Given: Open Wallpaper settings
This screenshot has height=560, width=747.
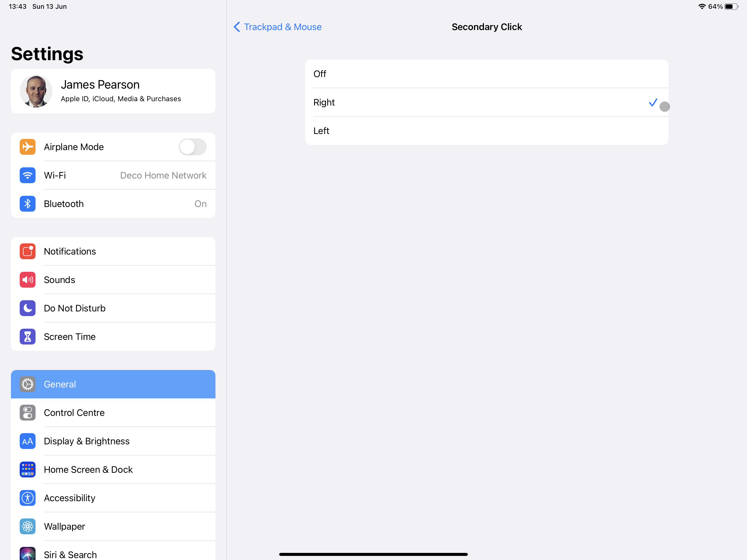Looking at the screenshot, I should coord(113,526).
